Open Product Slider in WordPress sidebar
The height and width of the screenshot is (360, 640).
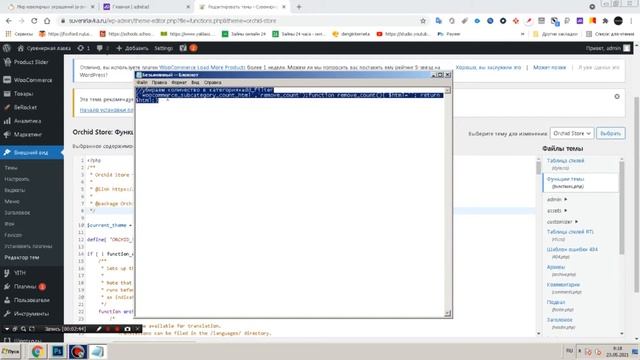tap(31, 62)
